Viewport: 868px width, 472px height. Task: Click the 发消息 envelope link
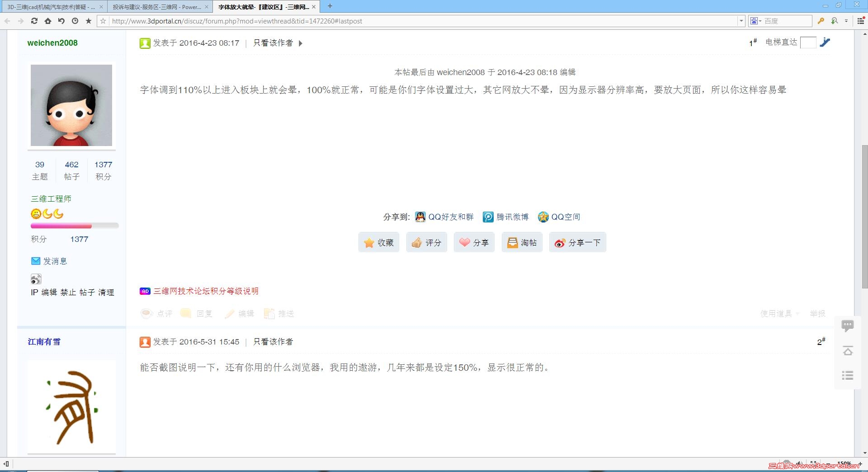(49, 261)
